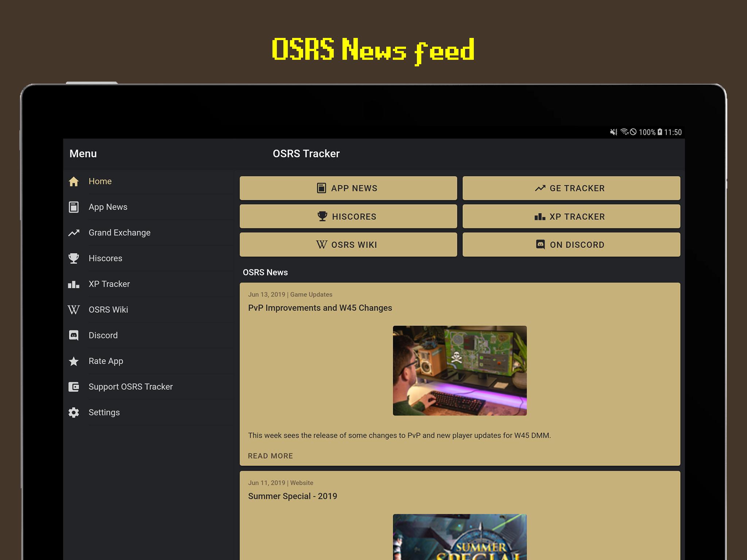Image resolution: width=747 pixels, height=560 pixels.
Task: Open Settings from the side menu
Action: tap(148, 412)
